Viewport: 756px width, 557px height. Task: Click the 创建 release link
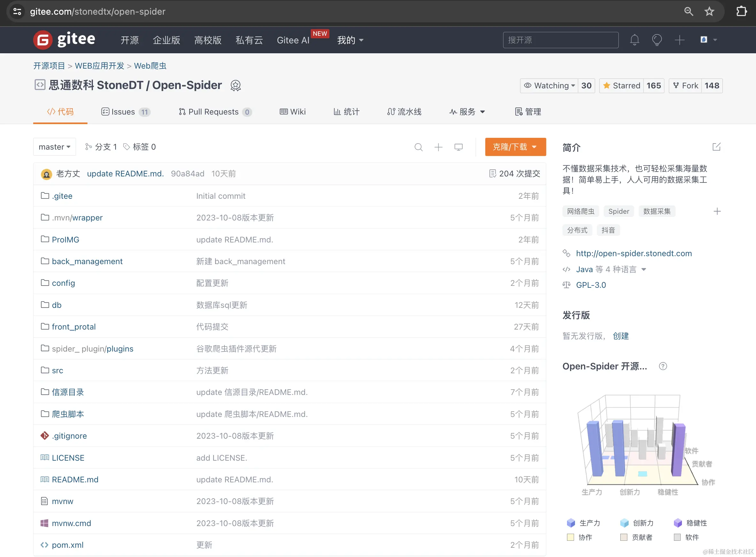point(620,336)
